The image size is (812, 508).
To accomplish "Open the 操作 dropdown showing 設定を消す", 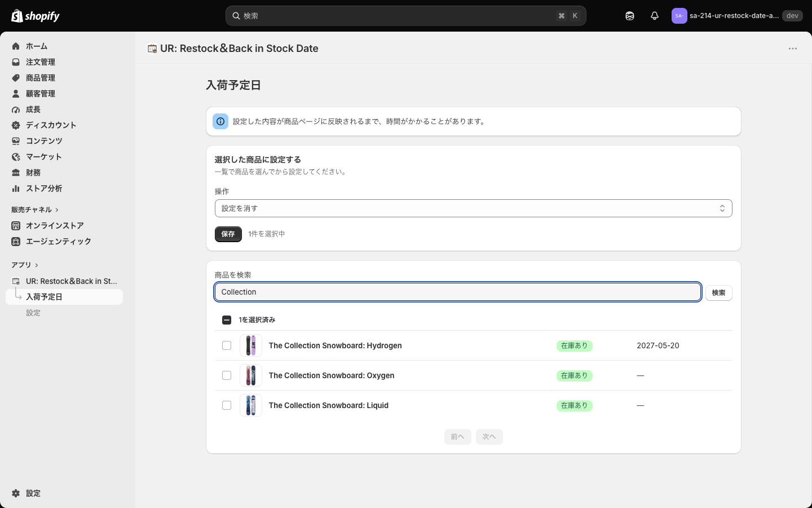I will tap(474, 208).
